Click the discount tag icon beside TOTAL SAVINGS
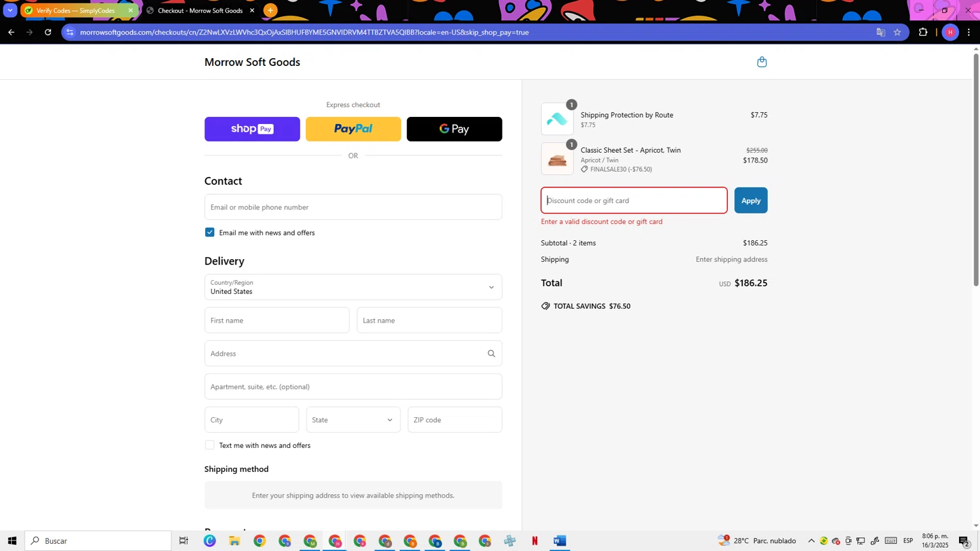Viewport: 980px width, 551px height. (546, 306)
